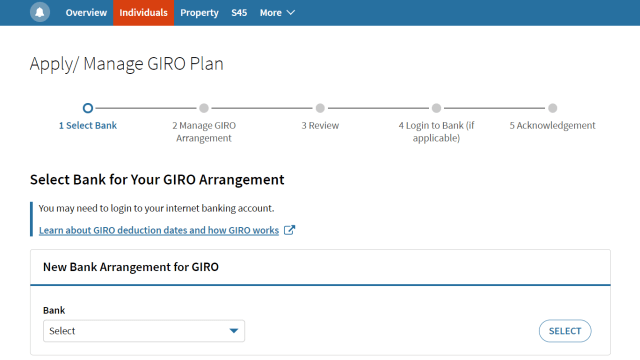640x360 pixels.
Task: Click step 2 Manage GIRO Arrangement marker
Action: pos(204,108)
